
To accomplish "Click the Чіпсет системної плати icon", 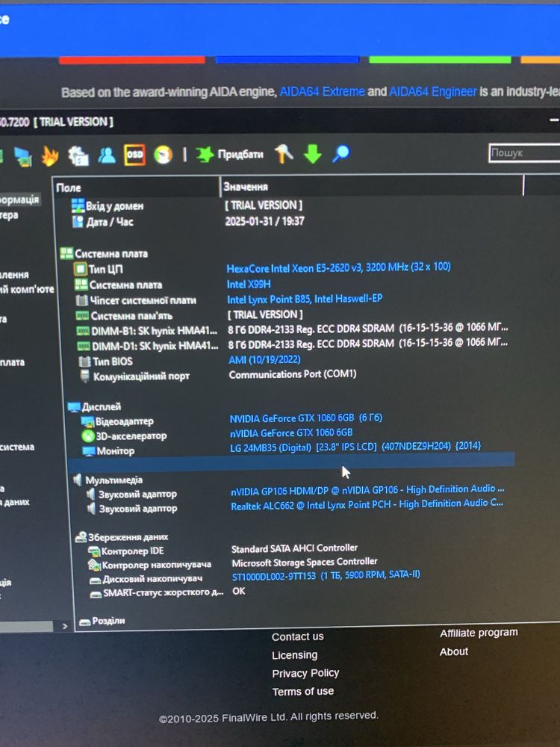I will click(82, 300).
